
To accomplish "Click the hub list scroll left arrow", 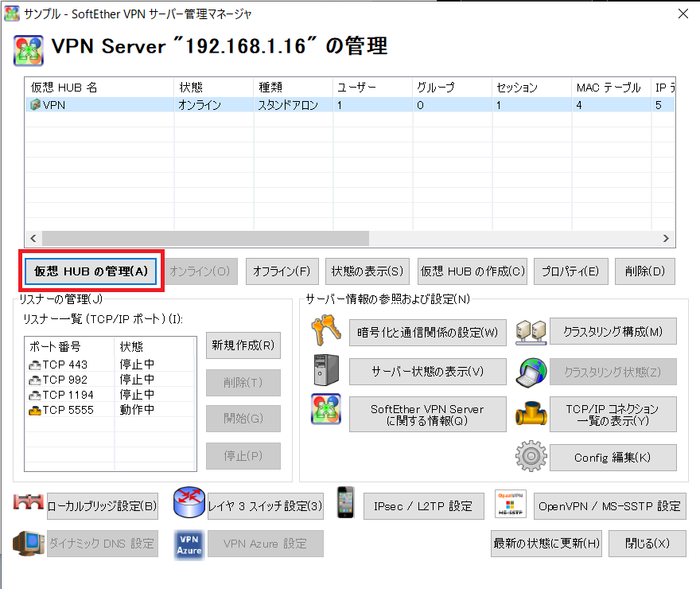I will click(x=33, y=239).
